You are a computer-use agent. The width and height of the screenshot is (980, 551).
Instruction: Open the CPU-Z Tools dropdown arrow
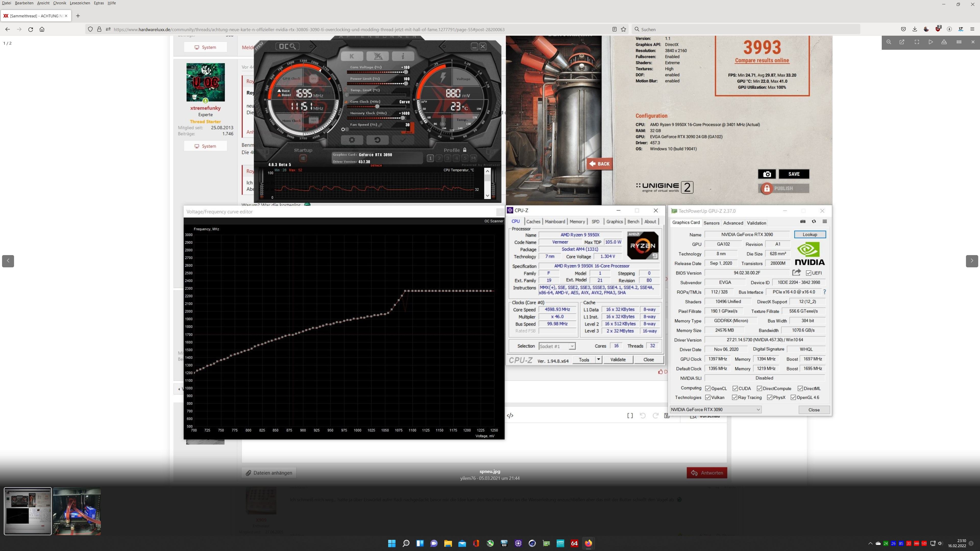(x=598, y=360)
